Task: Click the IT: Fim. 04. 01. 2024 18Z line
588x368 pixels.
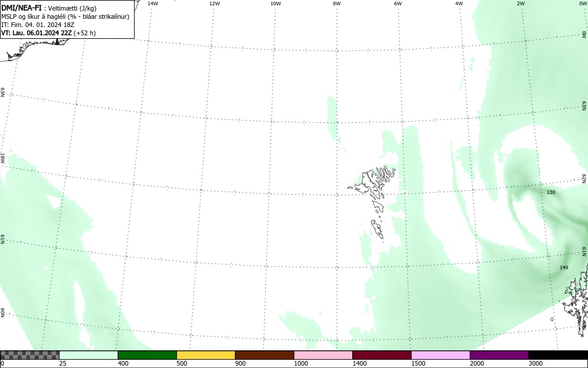Action: pos(38,25)
